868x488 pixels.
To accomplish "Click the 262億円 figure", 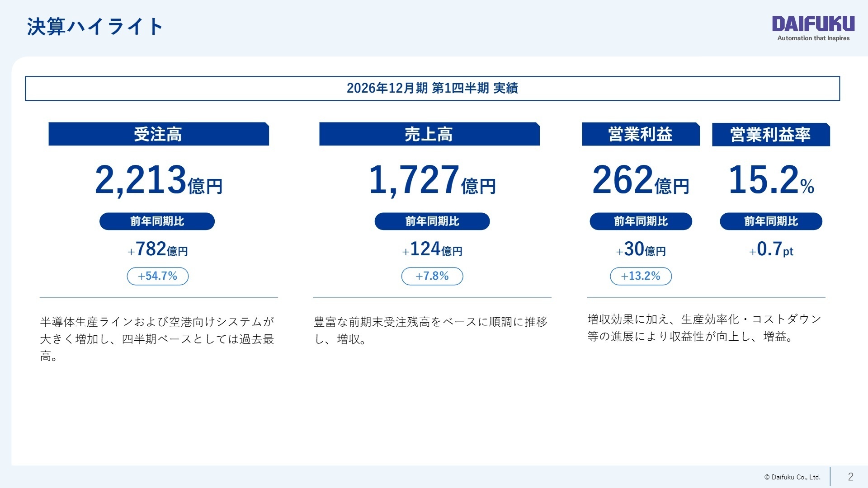I will (641, 180).
